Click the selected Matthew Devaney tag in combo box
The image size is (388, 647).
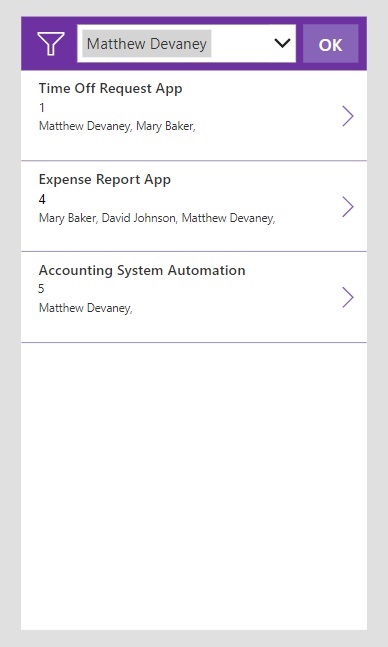[147, 43]
